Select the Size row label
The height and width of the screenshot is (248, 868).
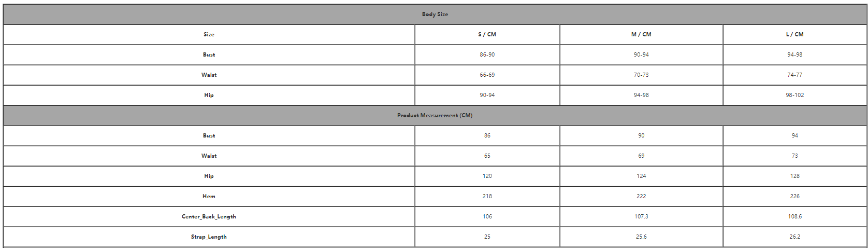[209, 34]
